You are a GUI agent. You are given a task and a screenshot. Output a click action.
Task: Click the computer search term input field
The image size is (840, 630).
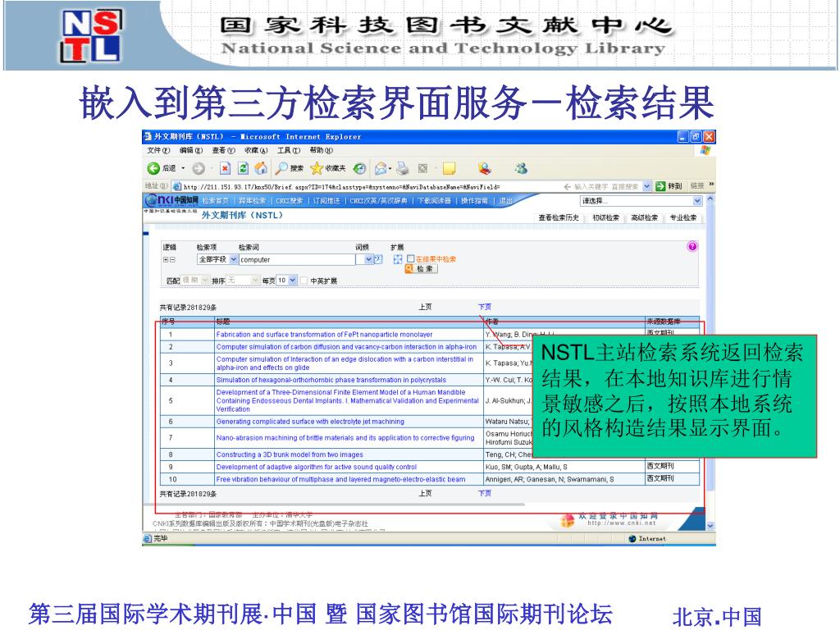pos(297,259)
